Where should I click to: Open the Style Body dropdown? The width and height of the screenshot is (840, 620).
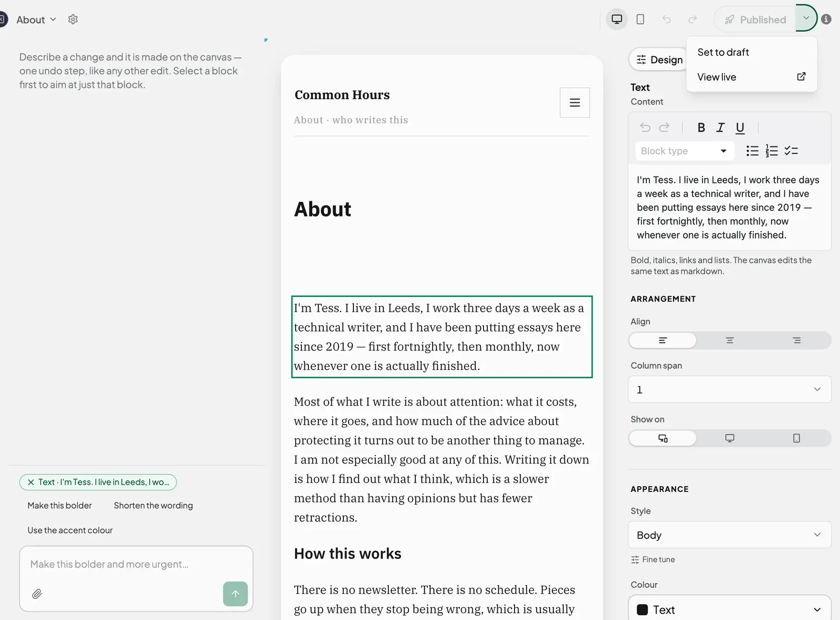pyautogui.click(x=730, y=535)
